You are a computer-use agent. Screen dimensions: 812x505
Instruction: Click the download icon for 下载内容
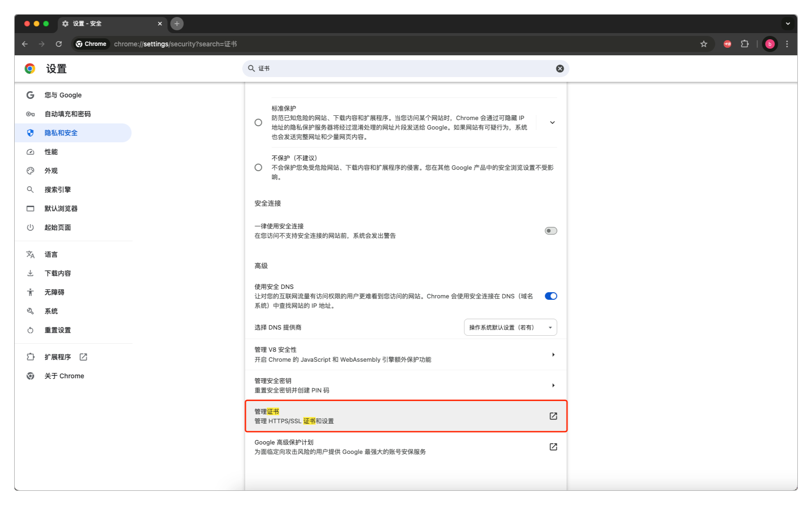point(30,273)
